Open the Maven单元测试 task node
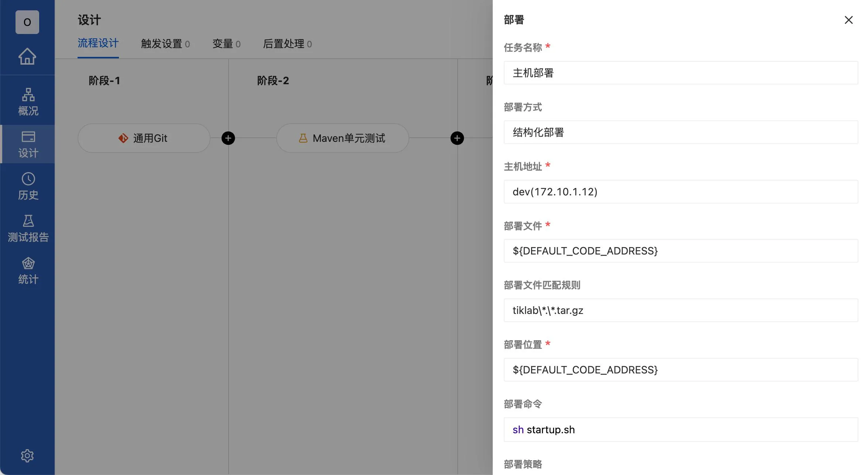 coord(342,138)
